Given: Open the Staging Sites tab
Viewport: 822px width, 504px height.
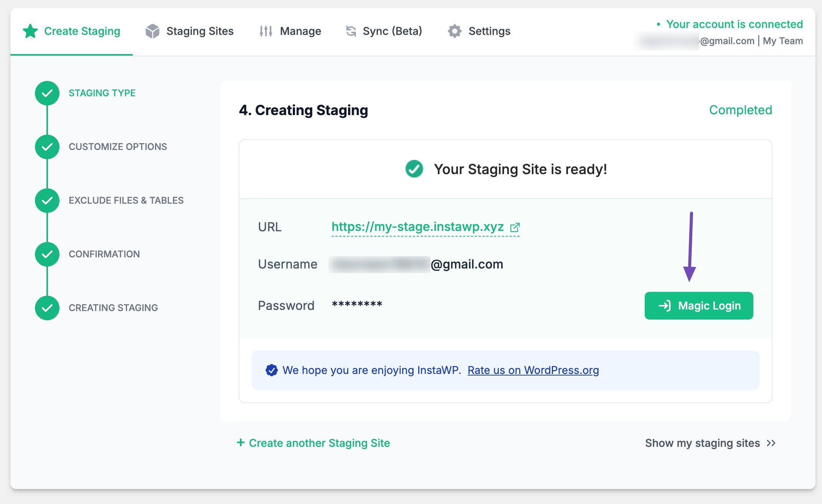Looking at the screenshot, I should coord(200,31).
